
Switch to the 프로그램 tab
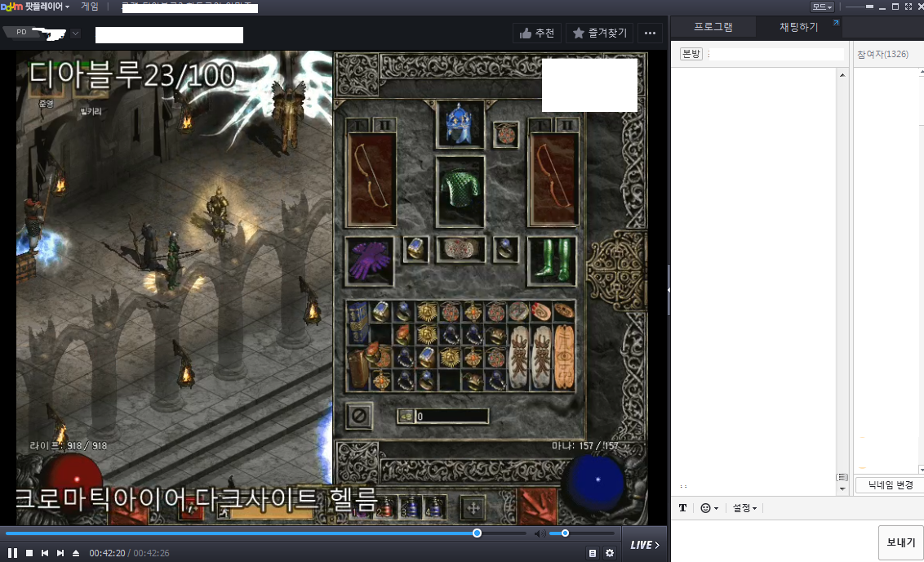click(x=713, y=27)
